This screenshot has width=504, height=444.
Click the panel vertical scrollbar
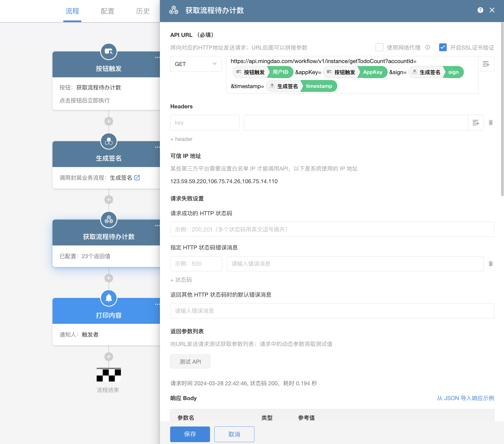502,109
